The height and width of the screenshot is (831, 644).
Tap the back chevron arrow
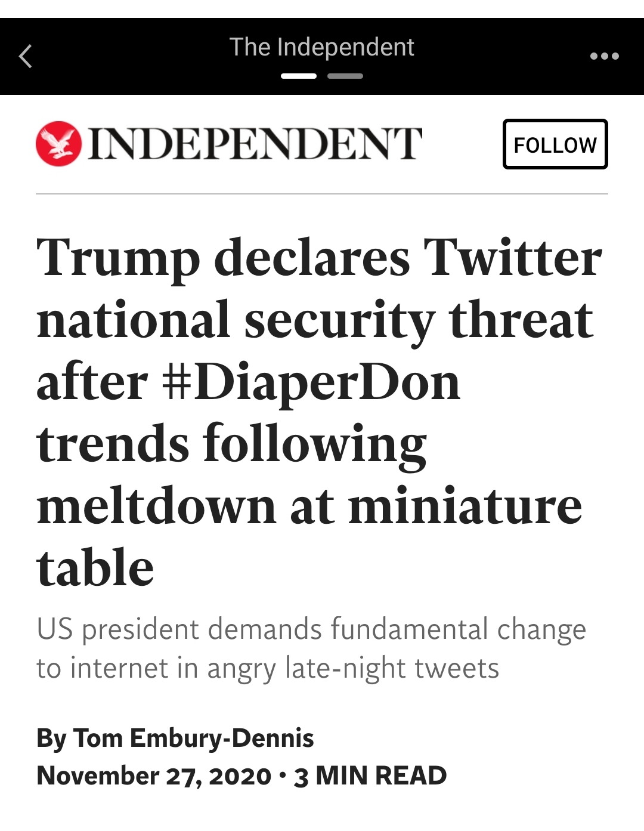26,57
